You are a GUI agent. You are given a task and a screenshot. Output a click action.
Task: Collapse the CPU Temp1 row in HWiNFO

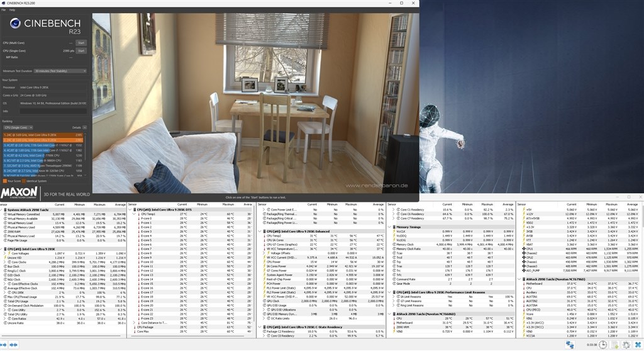tap(135, 214)
